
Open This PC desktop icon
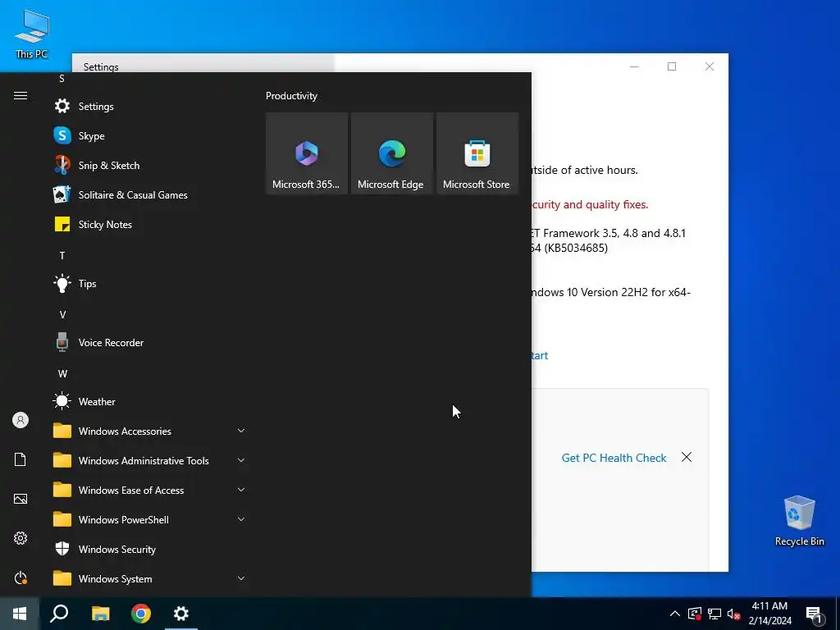coord(32,34)
